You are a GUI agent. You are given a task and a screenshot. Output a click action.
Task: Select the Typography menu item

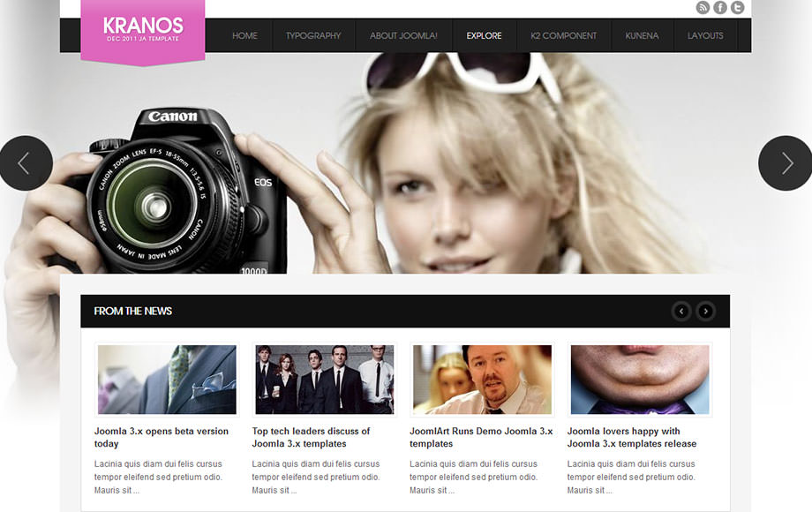tap(313, 36)
